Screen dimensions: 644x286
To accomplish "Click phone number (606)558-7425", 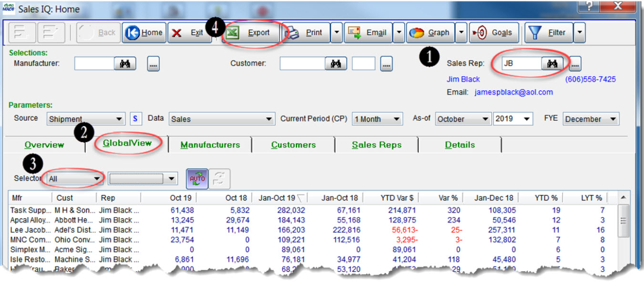I will (x=590, y=79).
